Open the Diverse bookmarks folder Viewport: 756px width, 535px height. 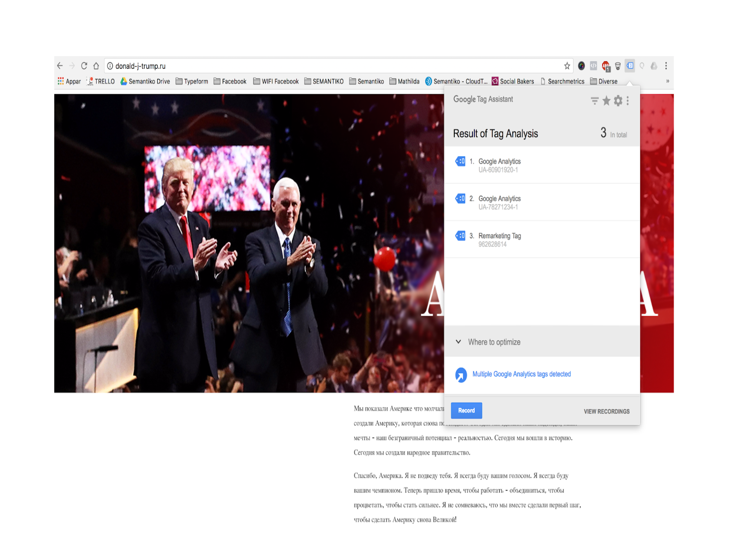click(x=603, y=81)
